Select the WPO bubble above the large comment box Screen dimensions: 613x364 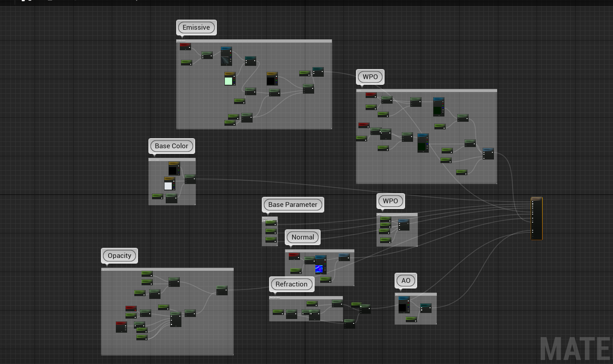point(370,77)
